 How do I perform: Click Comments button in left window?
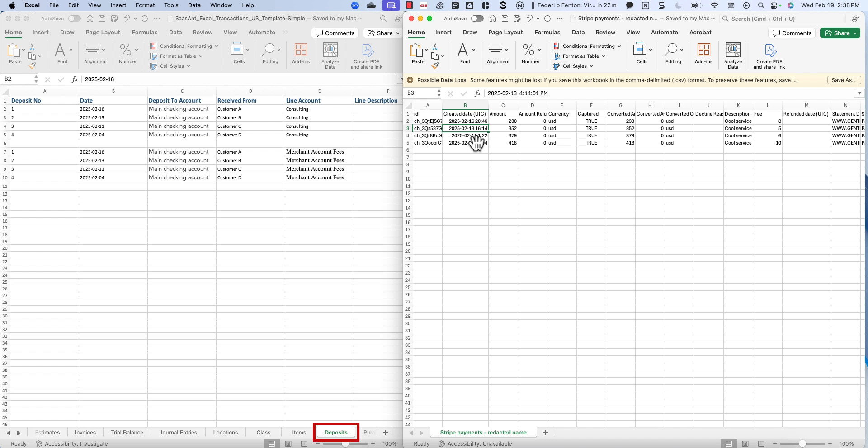[x=335, y=33]
